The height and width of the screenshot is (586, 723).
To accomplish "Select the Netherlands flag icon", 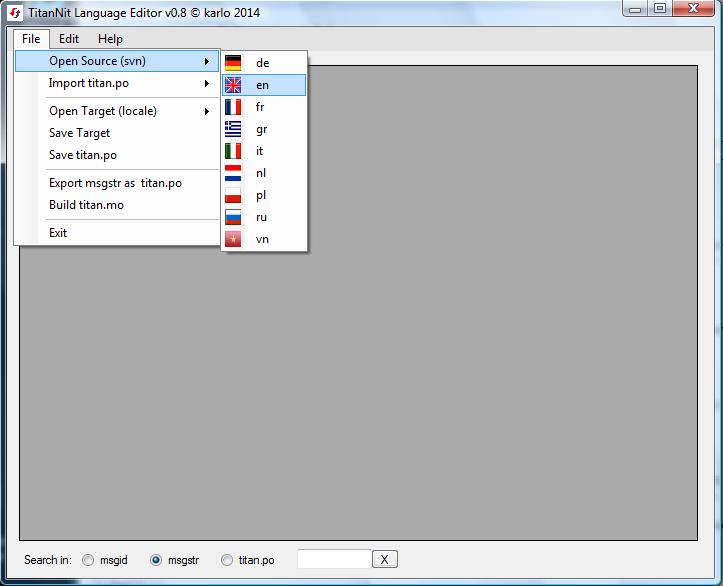I will (x=233, y=173).
